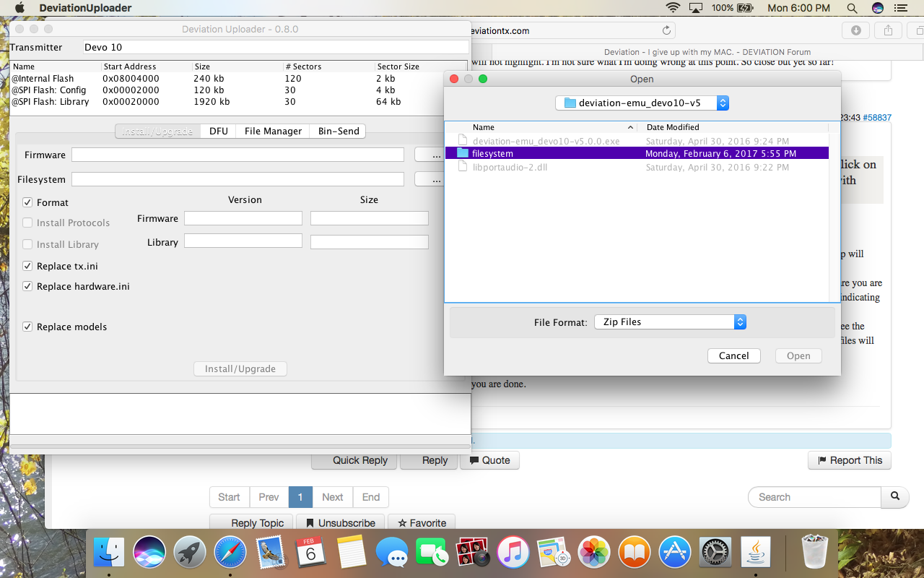Screen dimensions: 924x578
Task: Open iTunes music icon in dock
Action: (513, 553)
